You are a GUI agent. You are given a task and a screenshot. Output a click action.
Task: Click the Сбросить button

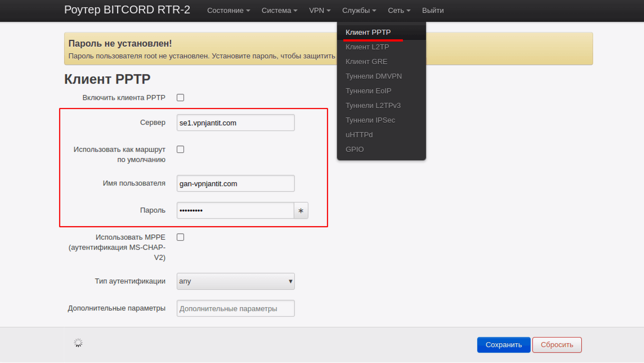point(557,345)
